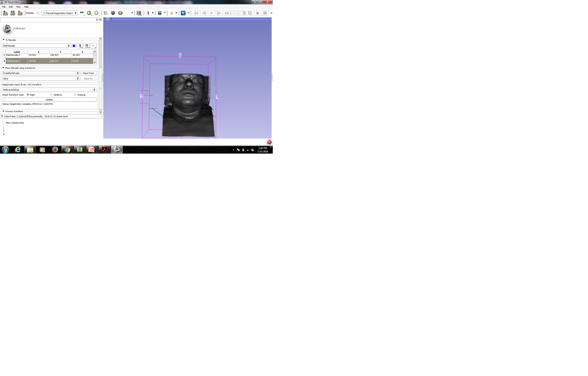
Task: Click the Load DICOM data icon
Action: [13, 13]
